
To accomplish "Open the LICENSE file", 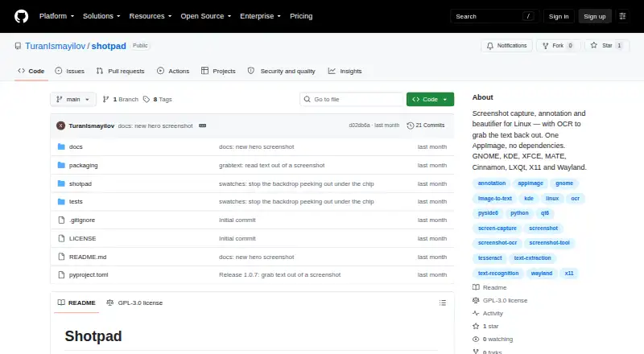I will [82, 239].
